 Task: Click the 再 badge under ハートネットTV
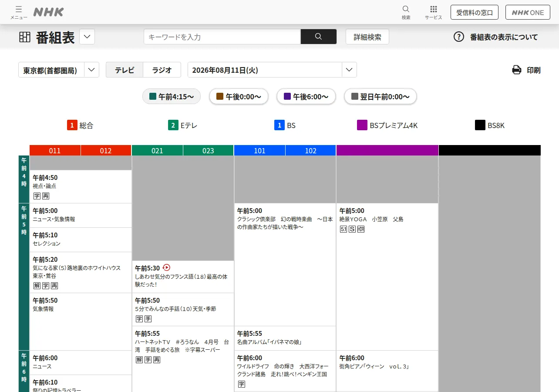157,360
